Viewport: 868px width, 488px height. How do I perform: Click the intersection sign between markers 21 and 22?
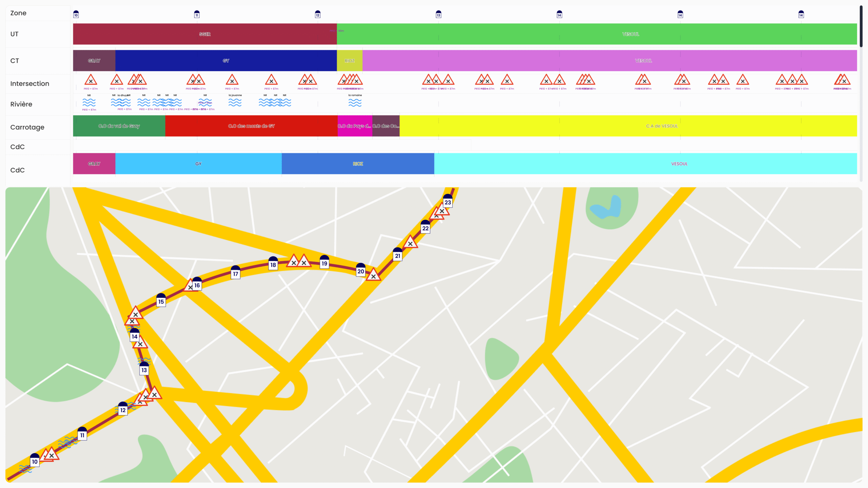click(410, 243)
